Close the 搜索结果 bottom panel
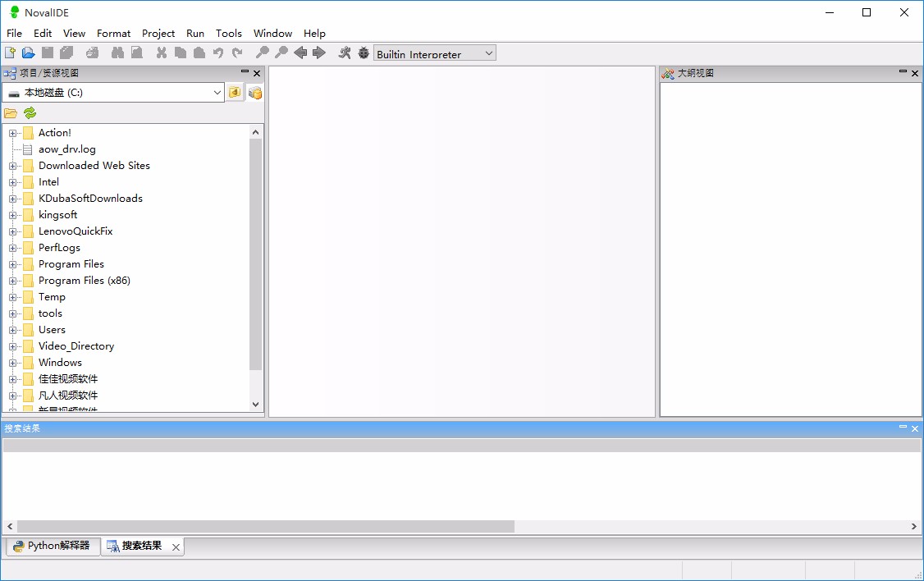The height and width of the screenshot is (581, 924). click(x=915, y=429)
